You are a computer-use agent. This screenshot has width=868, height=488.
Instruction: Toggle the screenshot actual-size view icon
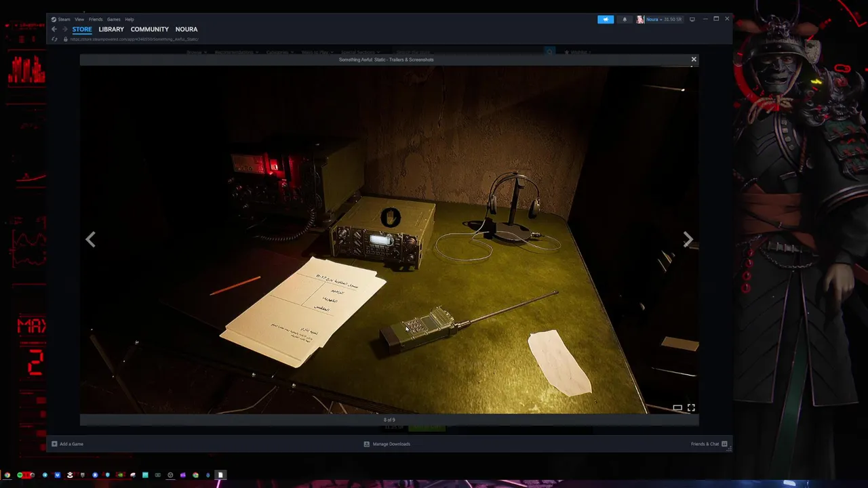pos(677,407)
